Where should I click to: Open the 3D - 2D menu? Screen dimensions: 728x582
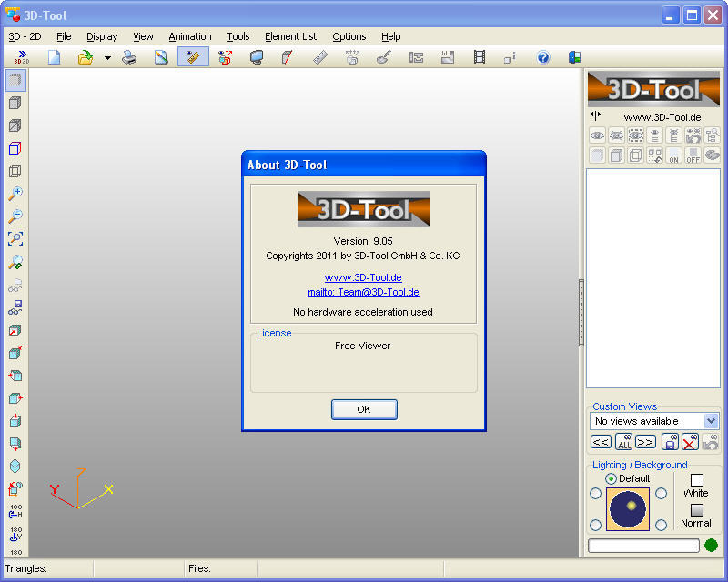[25, 36]
